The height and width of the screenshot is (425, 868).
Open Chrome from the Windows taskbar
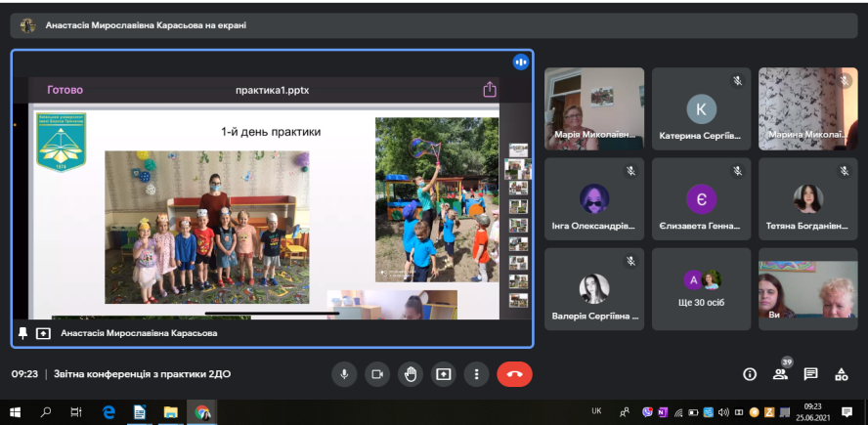tap(201, 411)
